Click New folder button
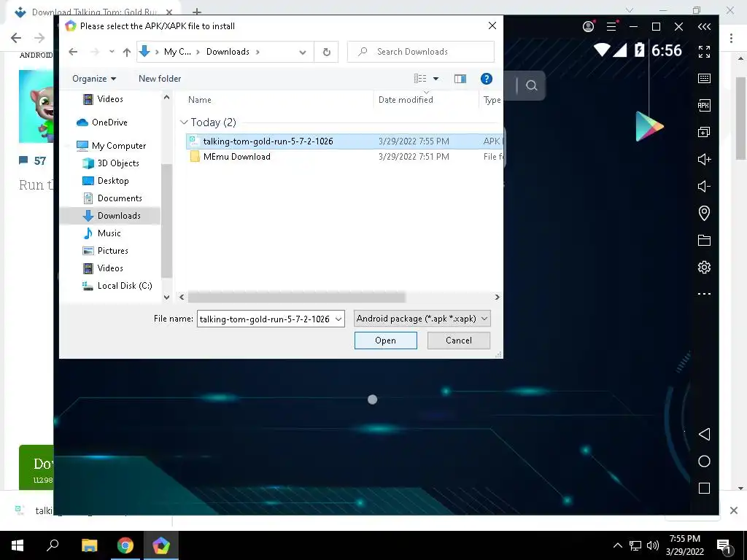 160,79
